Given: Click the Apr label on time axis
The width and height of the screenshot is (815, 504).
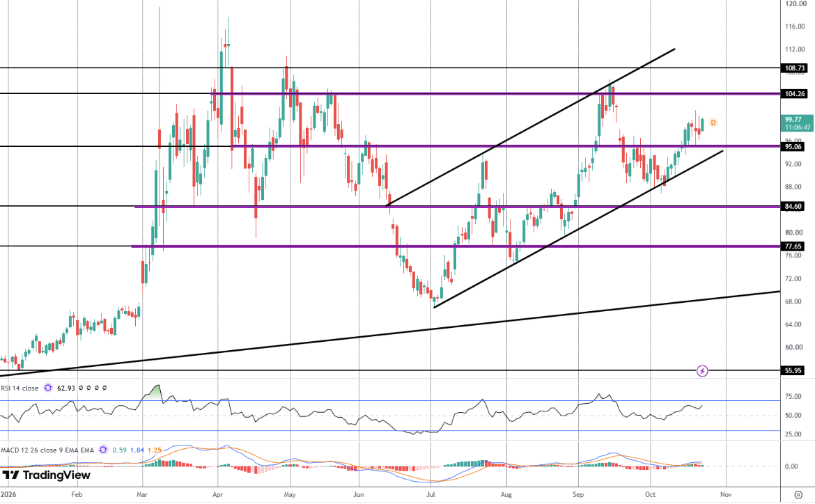Looking at the screenshot, I should click(x=218, y=495).
